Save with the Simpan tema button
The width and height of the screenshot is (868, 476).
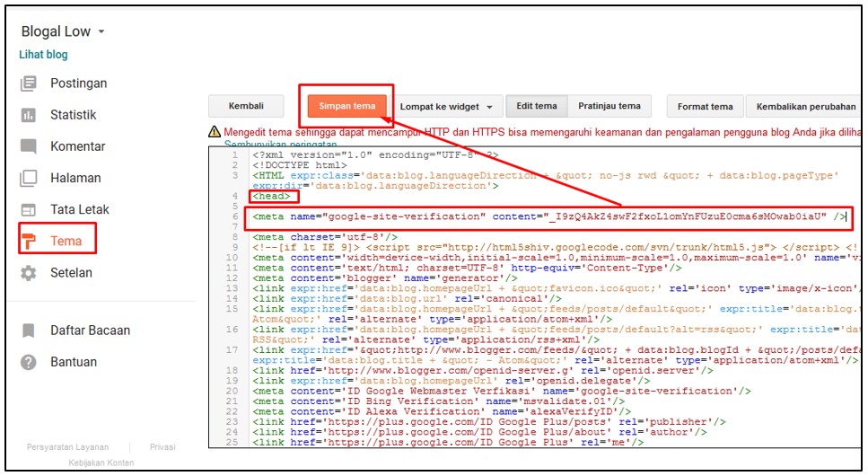point(347,106)
